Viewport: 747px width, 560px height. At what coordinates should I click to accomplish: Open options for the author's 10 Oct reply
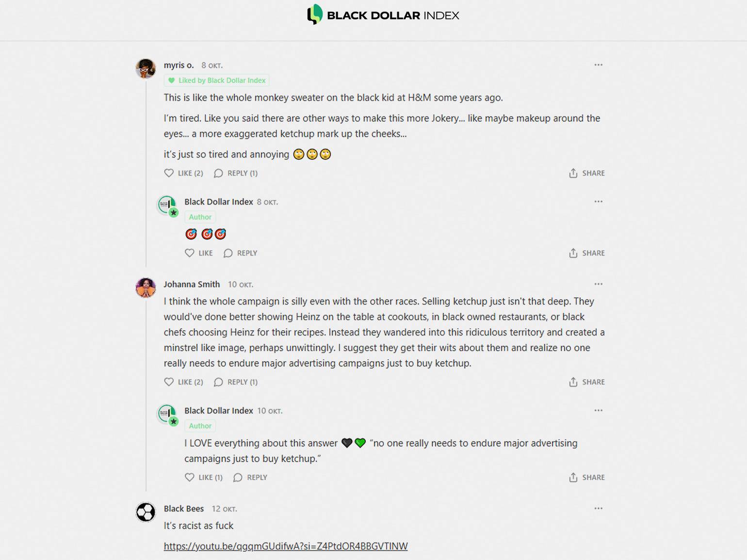pos(598,411)
